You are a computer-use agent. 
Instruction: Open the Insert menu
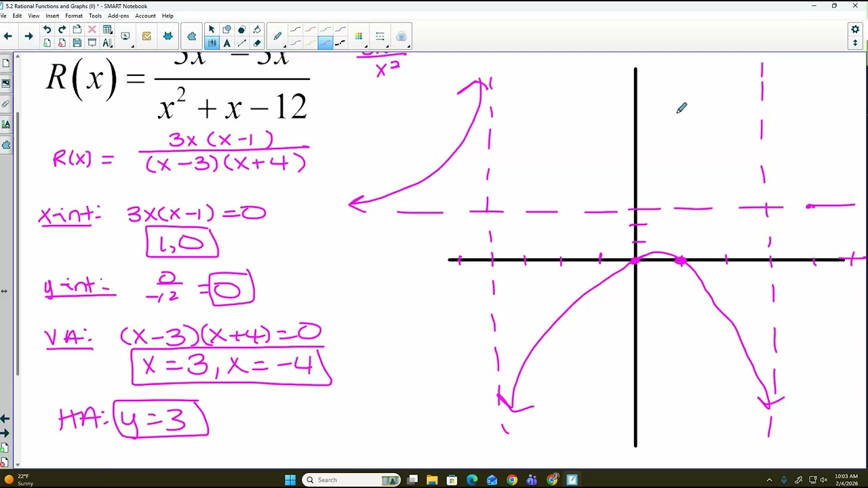(52, 16)
